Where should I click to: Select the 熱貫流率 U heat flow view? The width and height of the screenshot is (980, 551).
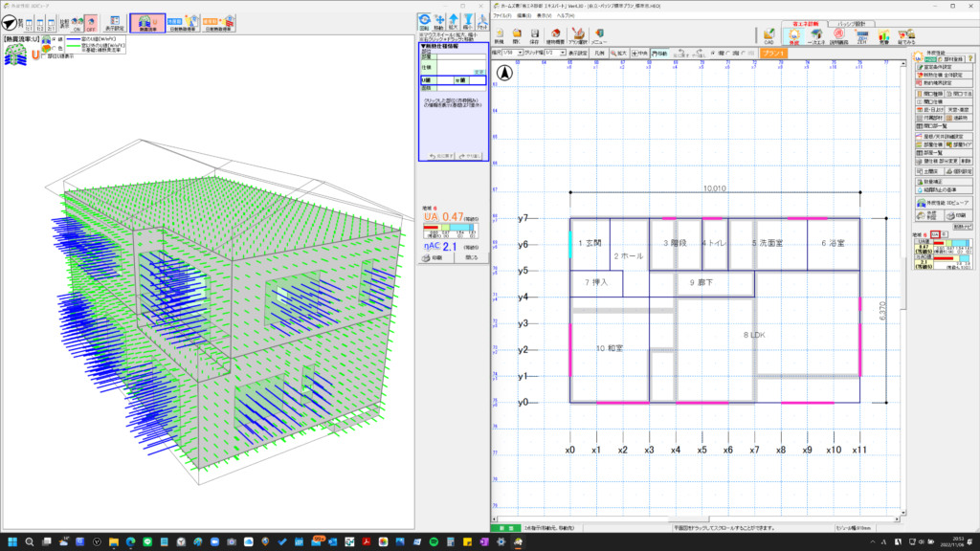146,24
